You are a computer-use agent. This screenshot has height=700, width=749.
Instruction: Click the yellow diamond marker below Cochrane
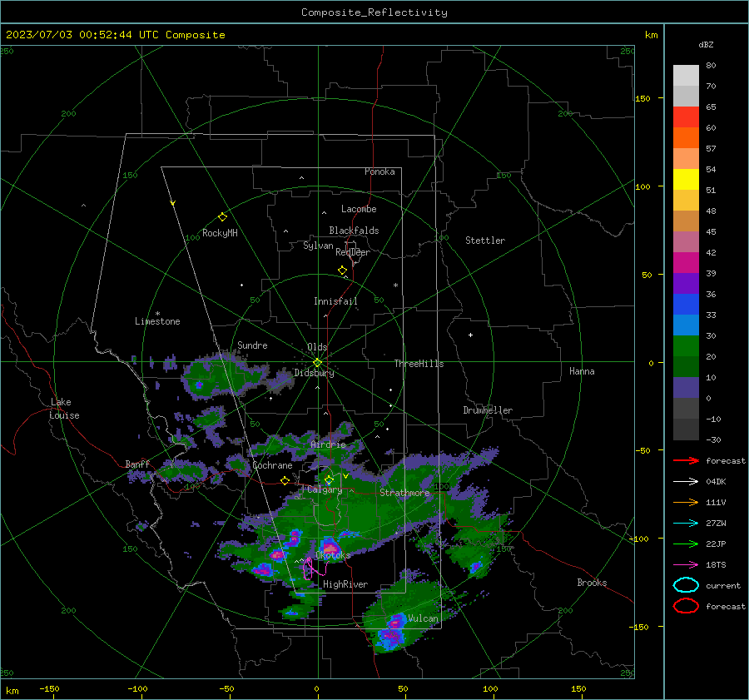tap(285, 480)
